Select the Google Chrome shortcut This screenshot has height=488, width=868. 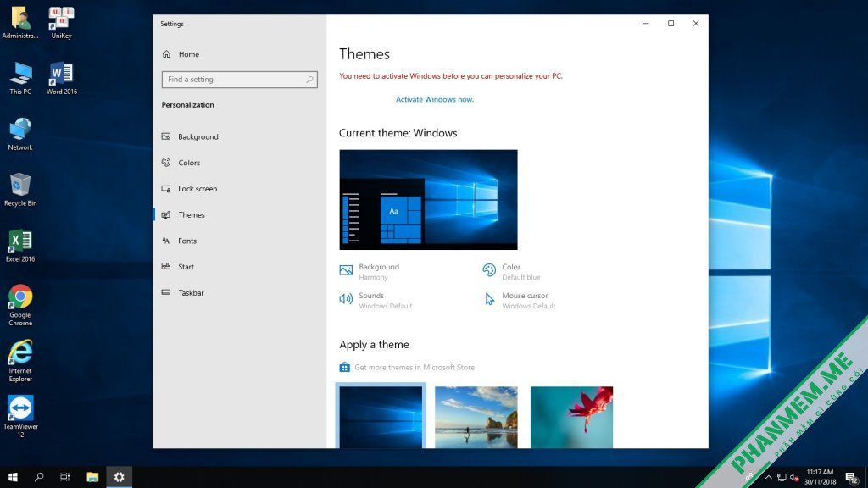click(x=20, y=305)
